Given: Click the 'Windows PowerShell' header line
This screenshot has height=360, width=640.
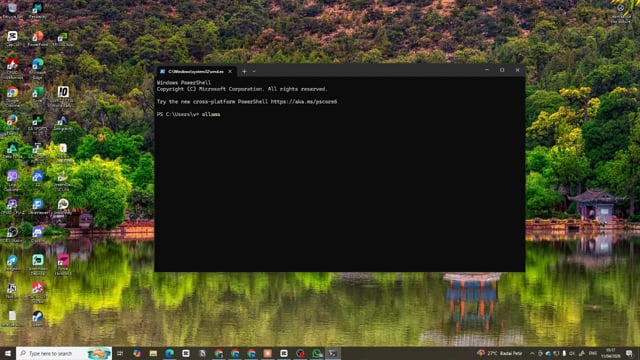Looking at the screenshot, I should (184, 83).
